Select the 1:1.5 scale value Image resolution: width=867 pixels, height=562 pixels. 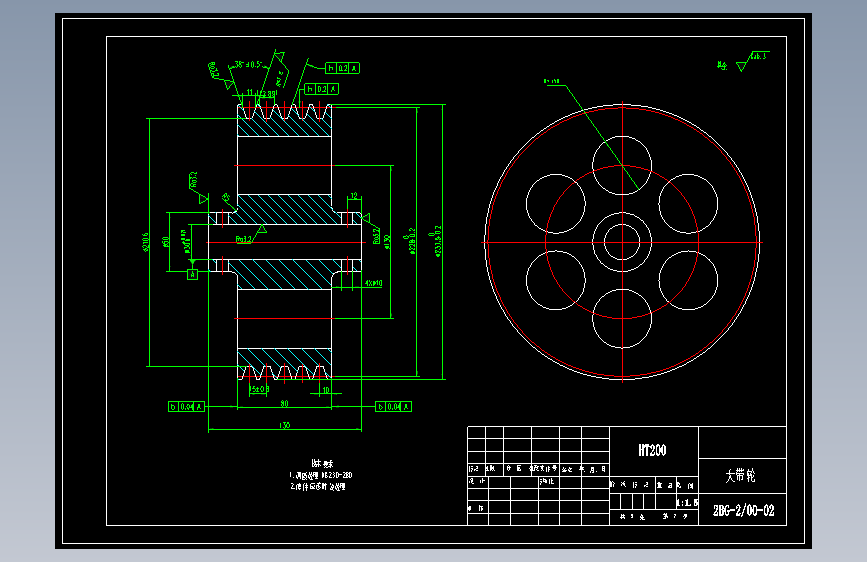pyautogui.click(x=687, y=503)
